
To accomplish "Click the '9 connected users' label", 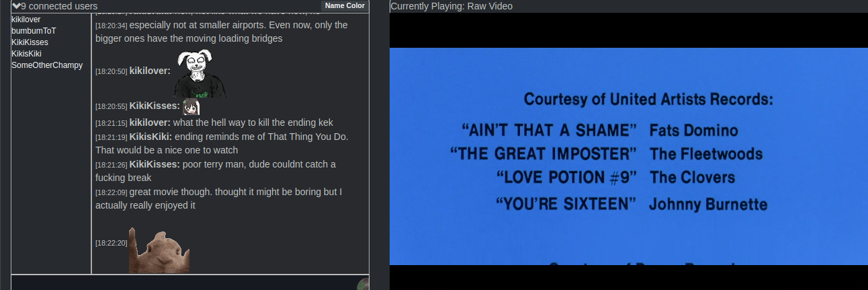I will coord(59,6).
